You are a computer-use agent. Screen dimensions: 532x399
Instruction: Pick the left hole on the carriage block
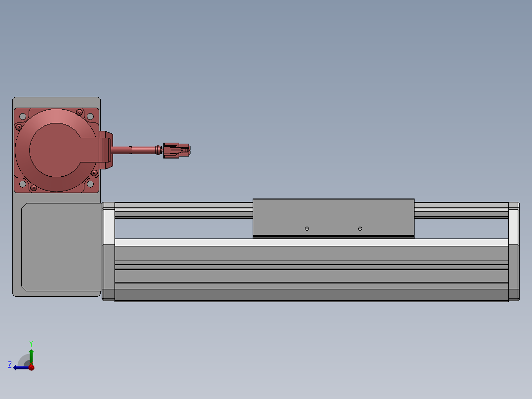click(x=307, y=229)
